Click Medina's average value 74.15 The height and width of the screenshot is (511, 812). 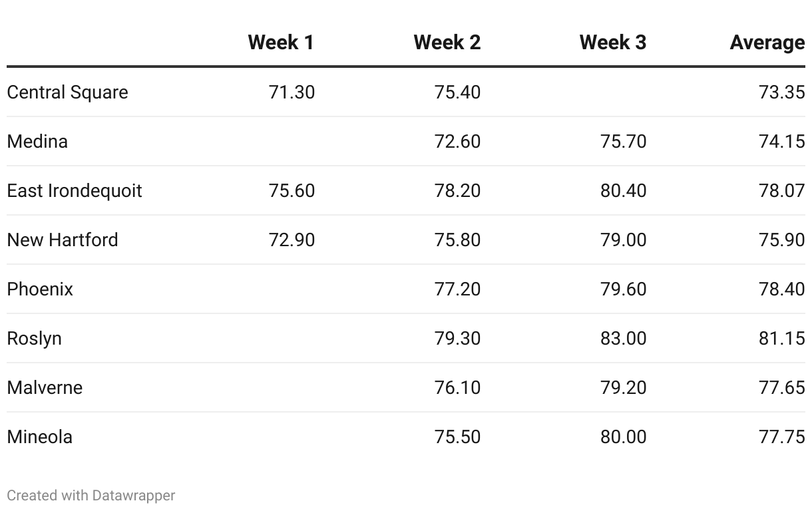(x=781, y=141)
